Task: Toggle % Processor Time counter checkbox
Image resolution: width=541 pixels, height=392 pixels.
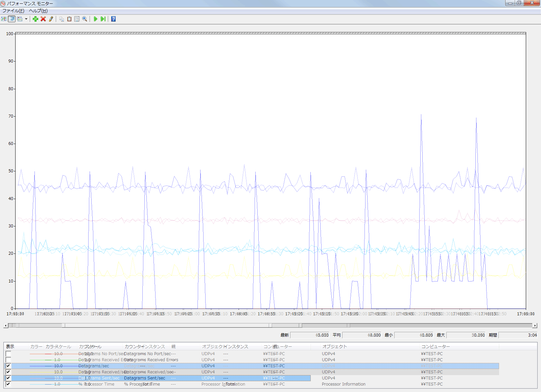Action: pos(8,384)
